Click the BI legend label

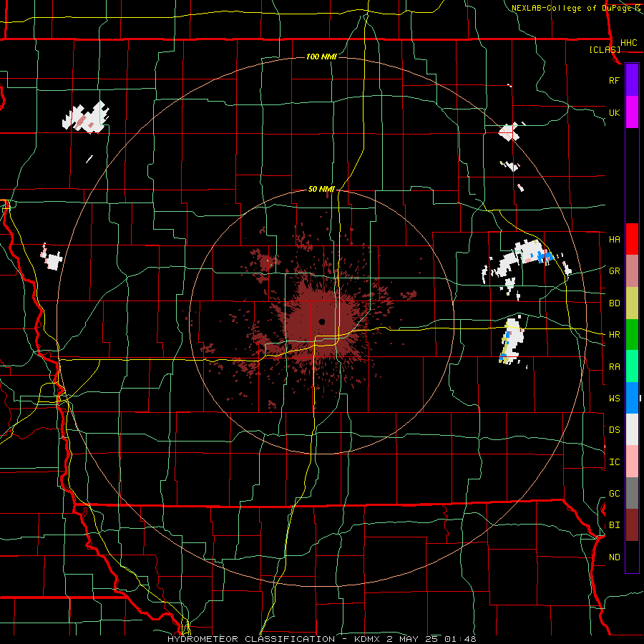coord(614,525)
